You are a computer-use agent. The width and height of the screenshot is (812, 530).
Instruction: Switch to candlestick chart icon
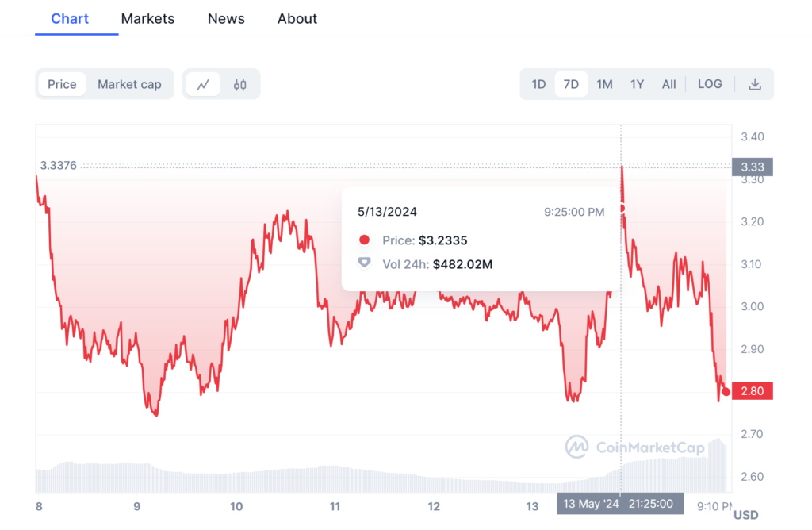click(x=240, y=84)
